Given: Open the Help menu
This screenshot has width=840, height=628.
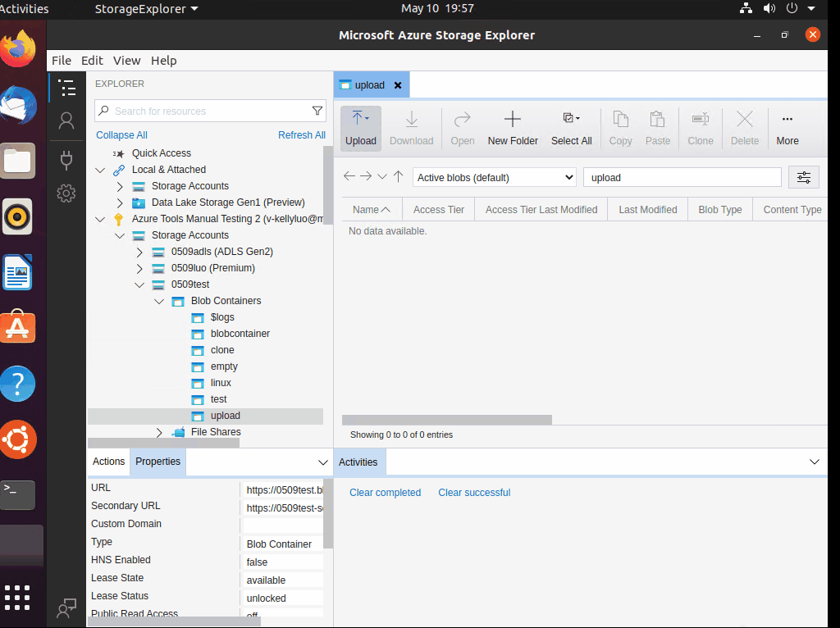Looking at the screenshot, I should (164, 61).
